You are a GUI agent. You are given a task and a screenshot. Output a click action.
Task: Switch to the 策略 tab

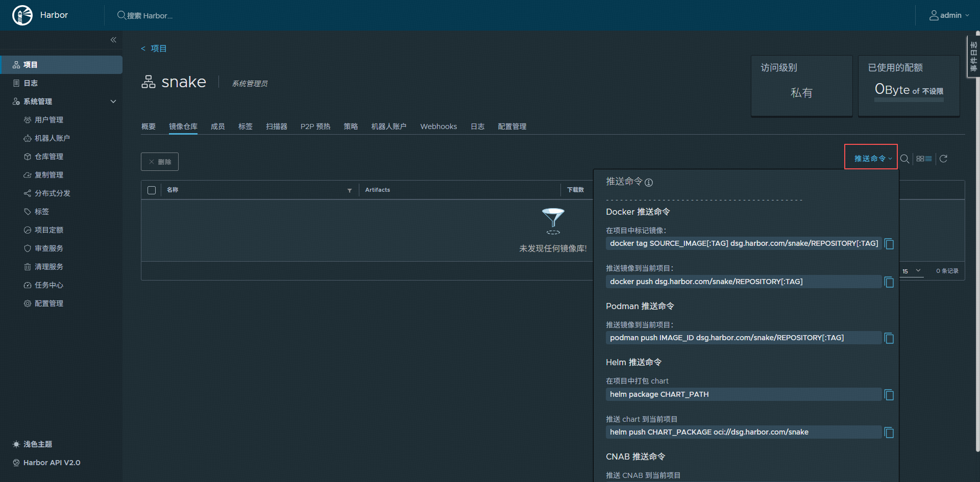pos(351,126)
